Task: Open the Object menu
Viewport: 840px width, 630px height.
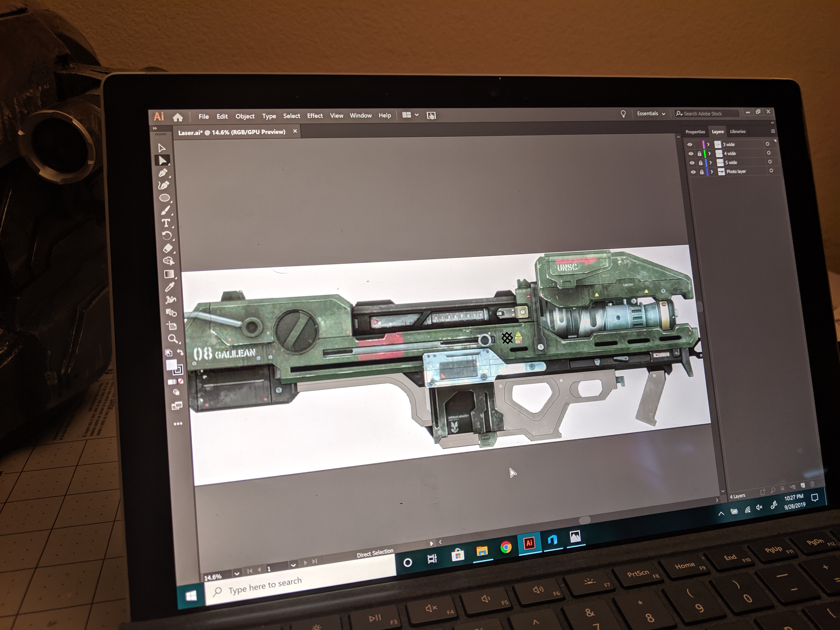Action: coord(245,116)
